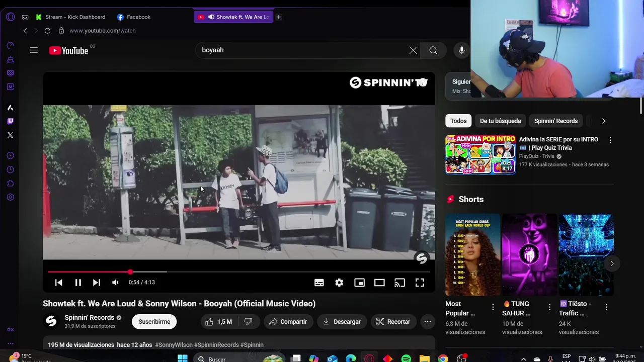Open video player settings gear

(x=339, y=283)
